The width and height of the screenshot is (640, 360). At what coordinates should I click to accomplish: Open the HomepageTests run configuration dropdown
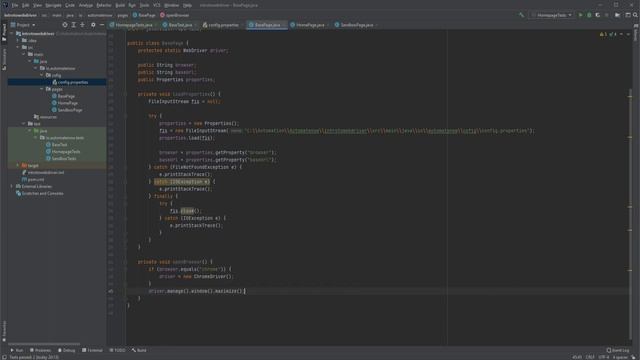[x=551, y=15]
